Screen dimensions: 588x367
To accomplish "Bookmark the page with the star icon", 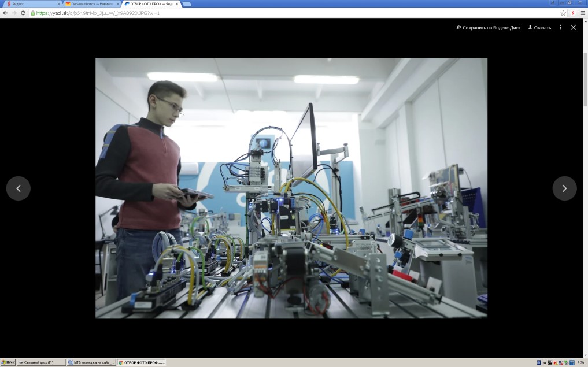I will click(563, 13).
